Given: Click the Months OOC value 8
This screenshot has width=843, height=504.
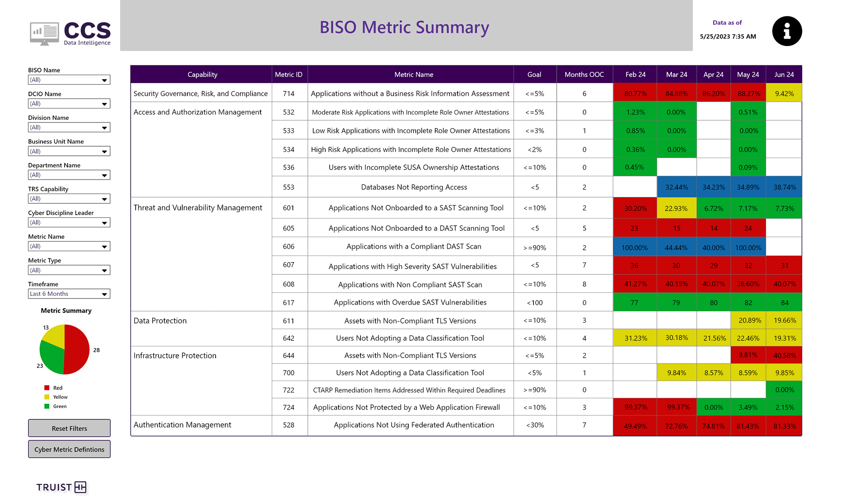Looking at the screenshot, I should pyautogui.click(x=584, y=284).
